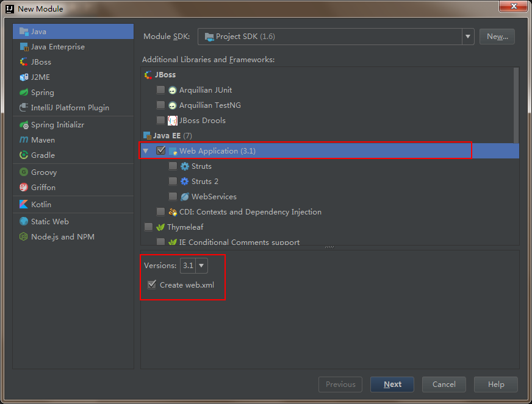Click the CDI framework icon
Image resolution: width=532 pixels, height=404 pixels.
173,212
